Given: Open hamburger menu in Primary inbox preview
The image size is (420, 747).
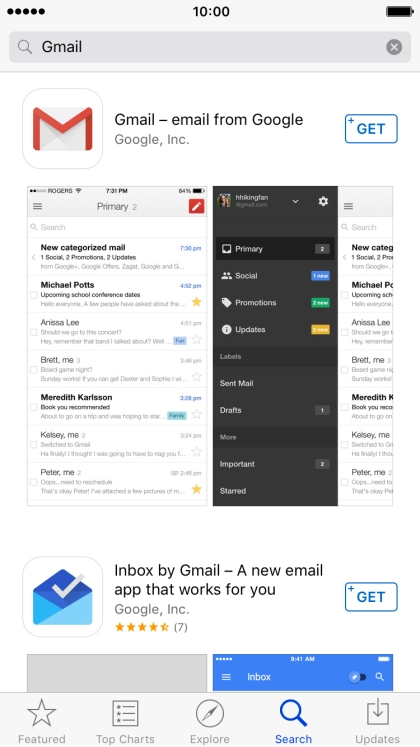Looking at the screenshot, I should point(37,206).
